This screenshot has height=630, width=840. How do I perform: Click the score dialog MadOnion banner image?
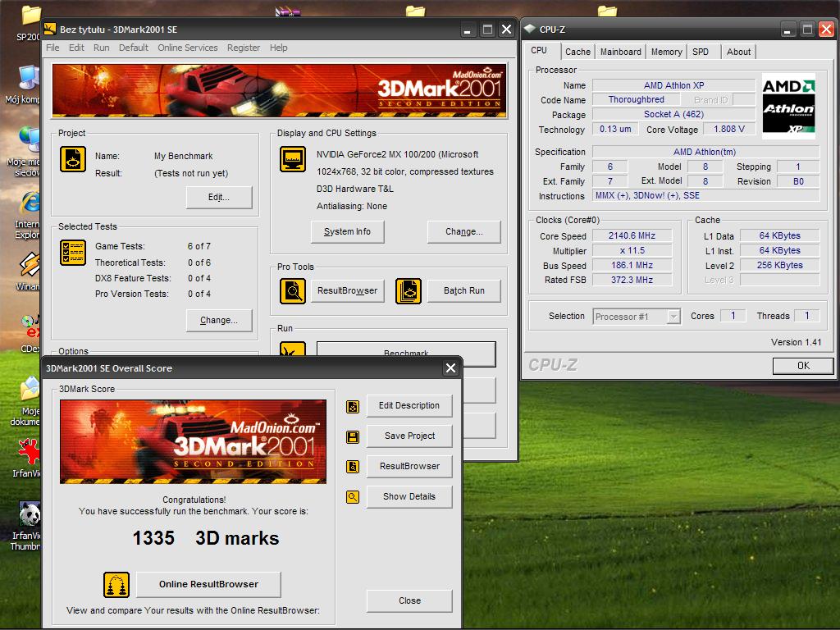[x=193, y=442]
